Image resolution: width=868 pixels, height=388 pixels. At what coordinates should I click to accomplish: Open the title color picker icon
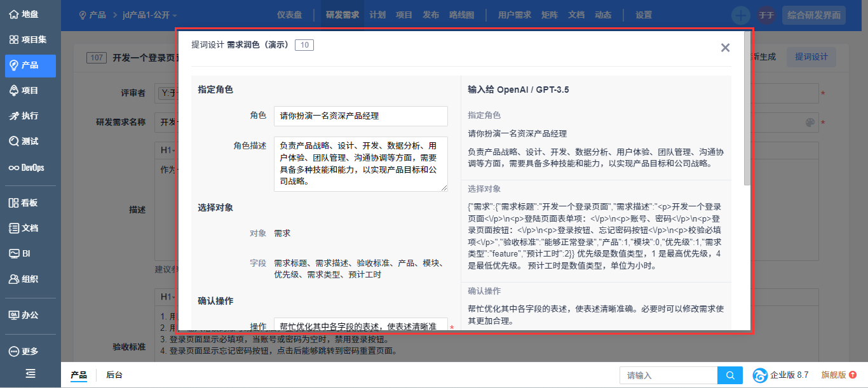[810, 123]
